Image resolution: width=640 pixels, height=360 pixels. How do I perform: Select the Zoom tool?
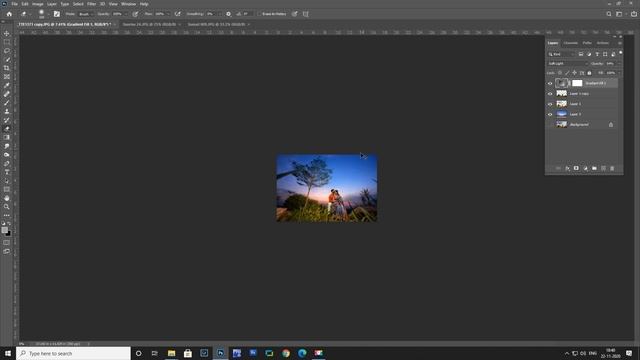point(7,207)
